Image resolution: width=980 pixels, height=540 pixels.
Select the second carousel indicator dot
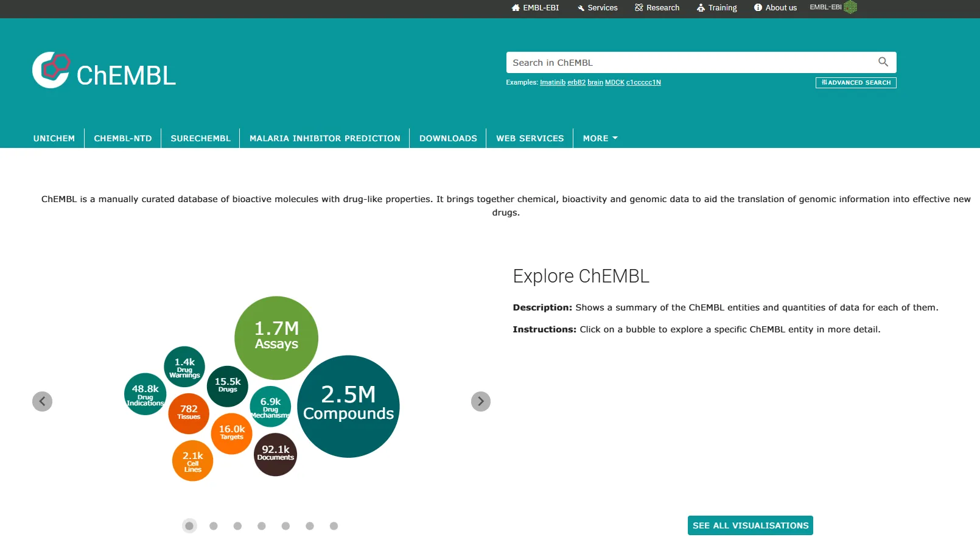click(214, 526)
